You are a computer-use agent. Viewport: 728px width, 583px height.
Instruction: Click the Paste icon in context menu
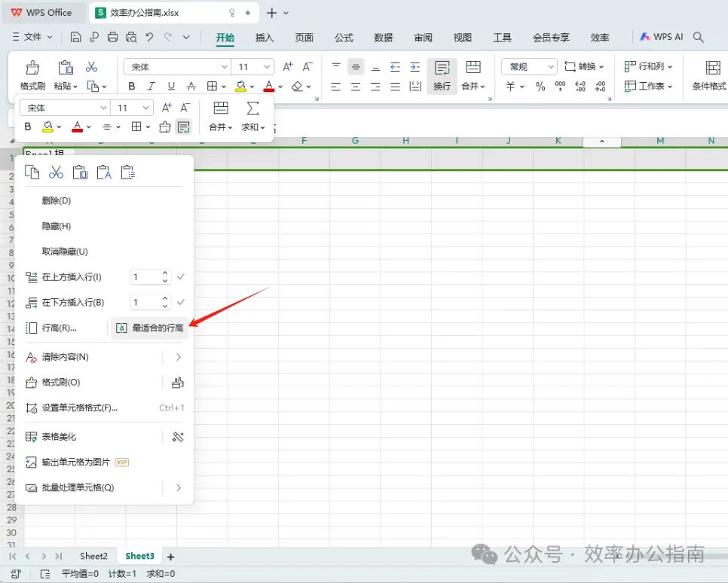[x=80, y=172]
